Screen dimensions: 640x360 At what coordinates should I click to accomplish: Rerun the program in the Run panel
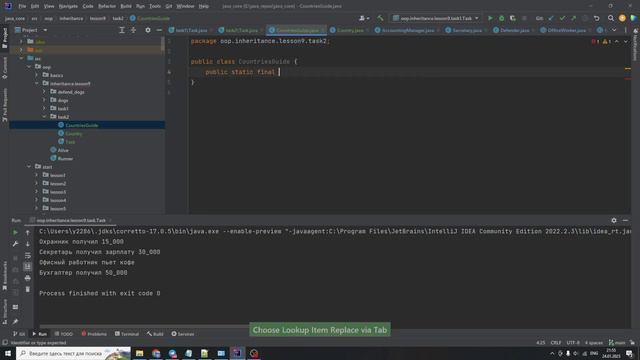tap(15, 232)
